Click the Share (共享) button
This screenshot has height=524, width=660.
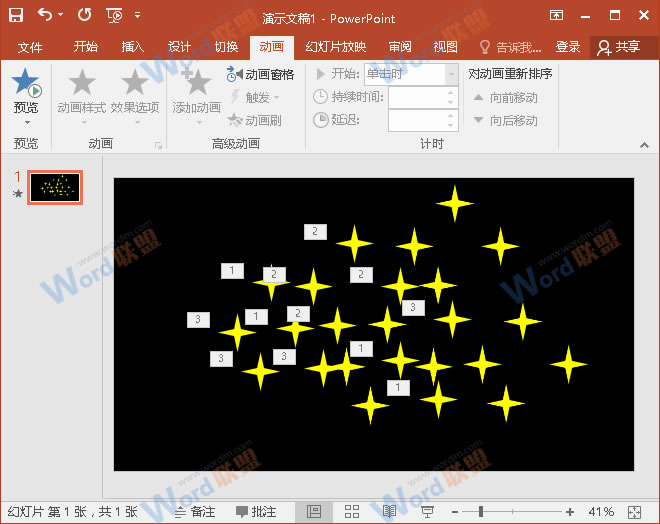pos(618,47)
